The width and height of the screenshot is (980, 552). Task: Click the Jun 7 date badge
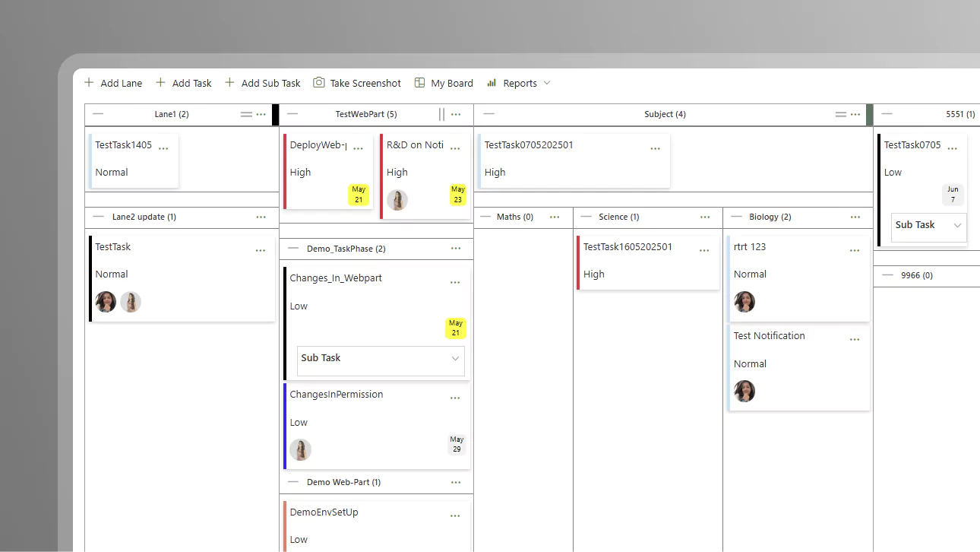[x=953, y=195]
